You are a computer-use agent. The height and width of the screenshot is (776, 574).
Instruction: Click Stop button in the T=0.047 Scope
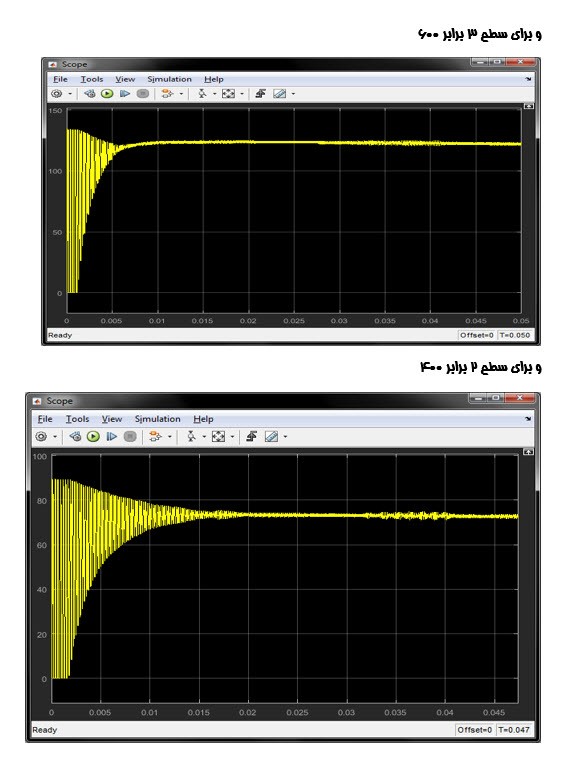click(130, 436)
